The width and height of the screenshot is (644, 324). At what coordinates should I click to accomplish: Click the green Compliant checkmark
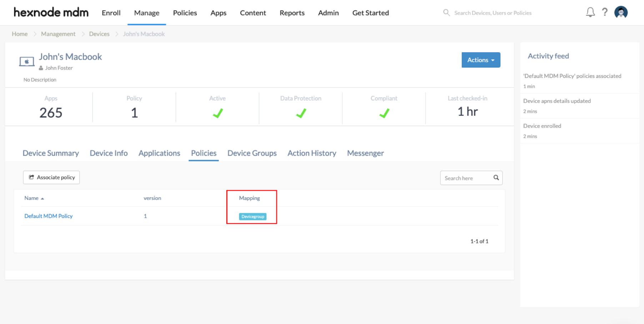[x=384, y=113]
